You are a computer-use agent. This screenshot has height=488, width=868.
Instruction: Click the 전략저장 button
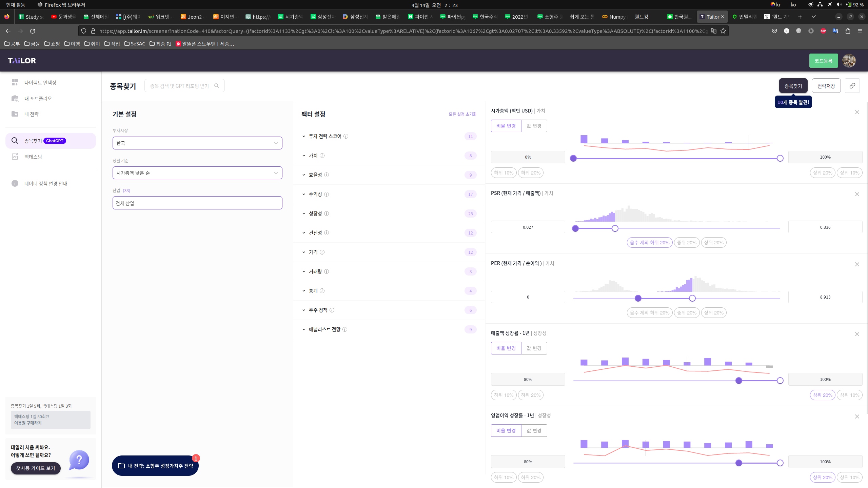point(826,86)
